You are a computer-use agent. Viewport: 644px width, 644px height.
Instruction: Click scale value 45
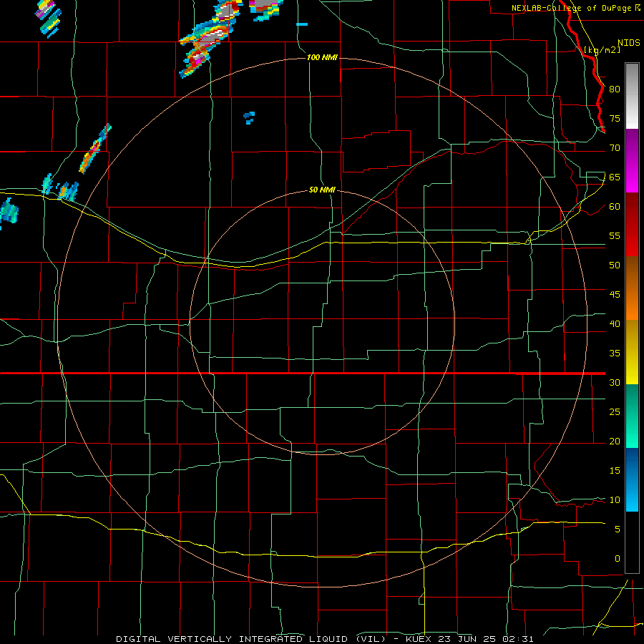point(615,295)
